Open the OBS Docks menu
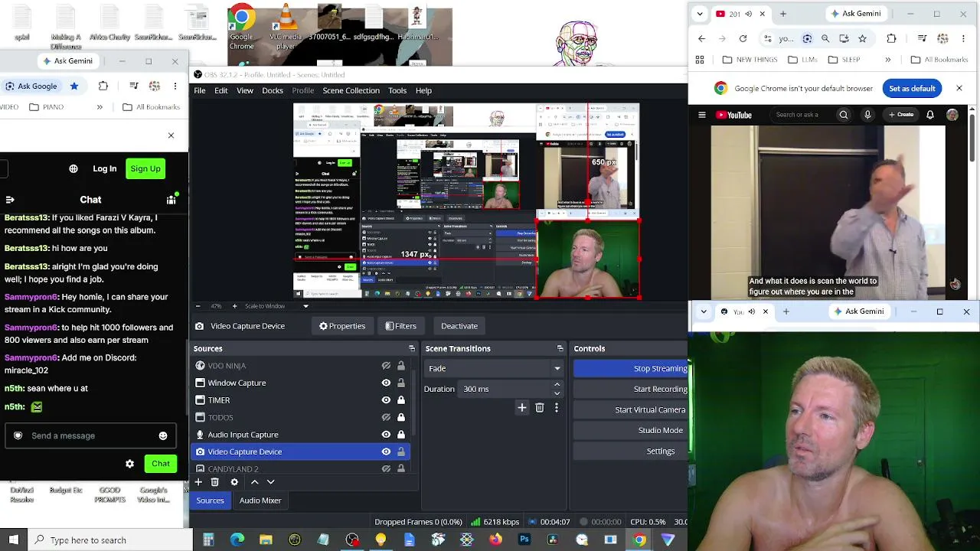 click(x=273, y=90)
